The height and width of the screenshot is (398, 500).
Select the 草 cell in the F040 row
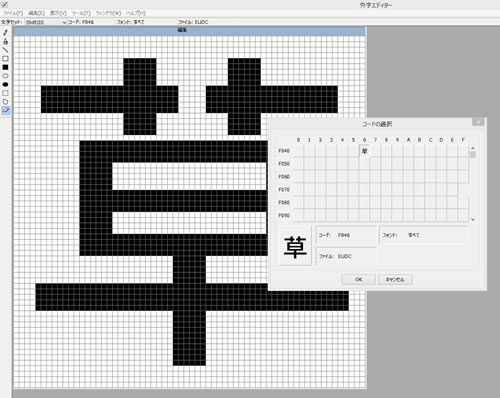(364, 151)
